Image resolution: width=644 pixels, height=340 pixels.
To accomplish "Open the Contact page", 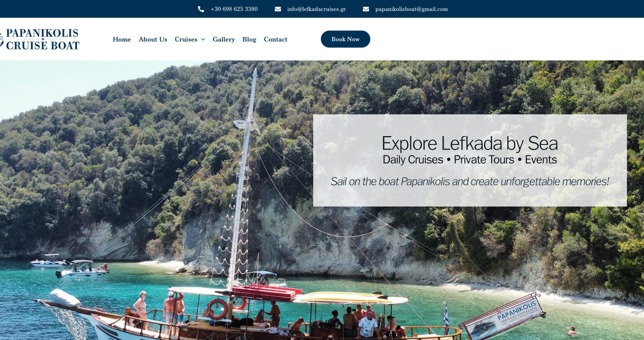I will tap(275, 40).
